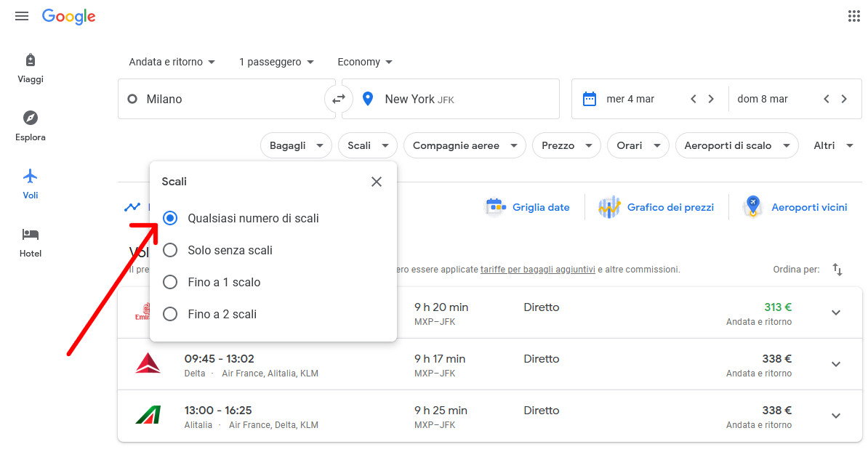The image size is (868, 452).
Task: Swap origin and destination airports
Action: (339, 99)
